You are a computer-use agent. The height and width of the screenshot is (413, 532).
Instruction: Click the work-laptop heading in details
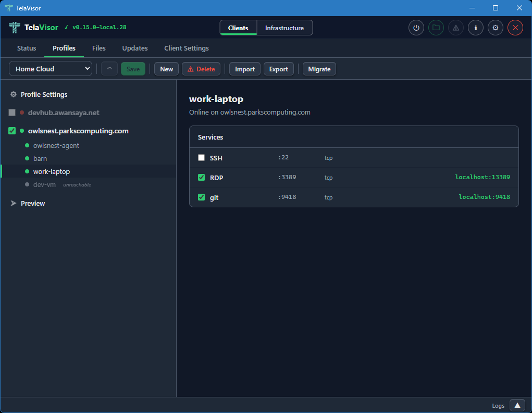point(216,99)
